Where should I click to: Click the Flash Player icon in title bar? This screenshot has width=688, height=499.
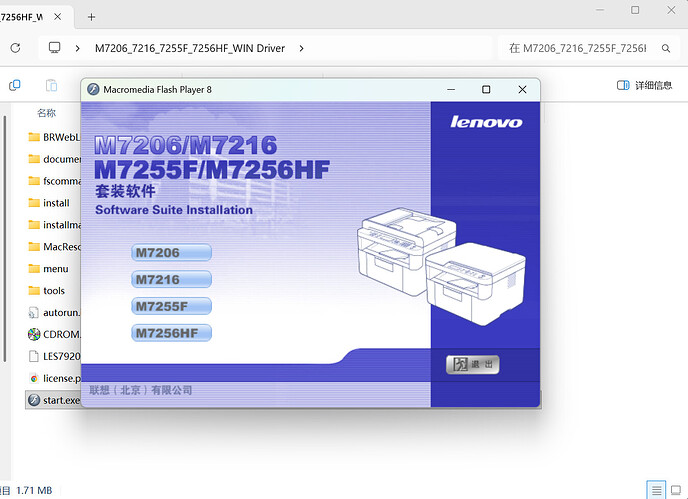(x=93, y=90)
